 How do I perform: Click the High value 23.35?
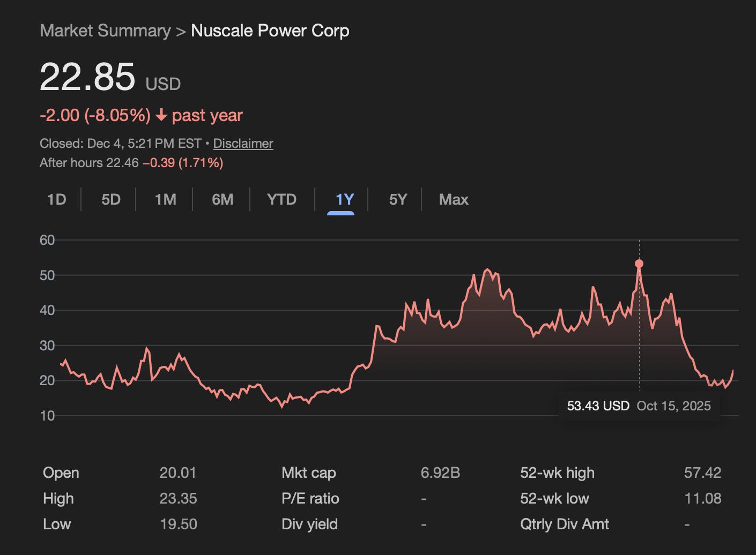[x=178, y=499]
